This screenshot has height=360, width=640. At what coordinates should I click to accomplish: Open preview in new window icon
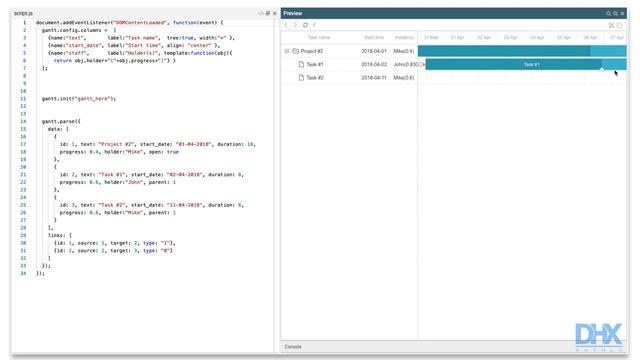pyautogui.click(x=619, y=25)
